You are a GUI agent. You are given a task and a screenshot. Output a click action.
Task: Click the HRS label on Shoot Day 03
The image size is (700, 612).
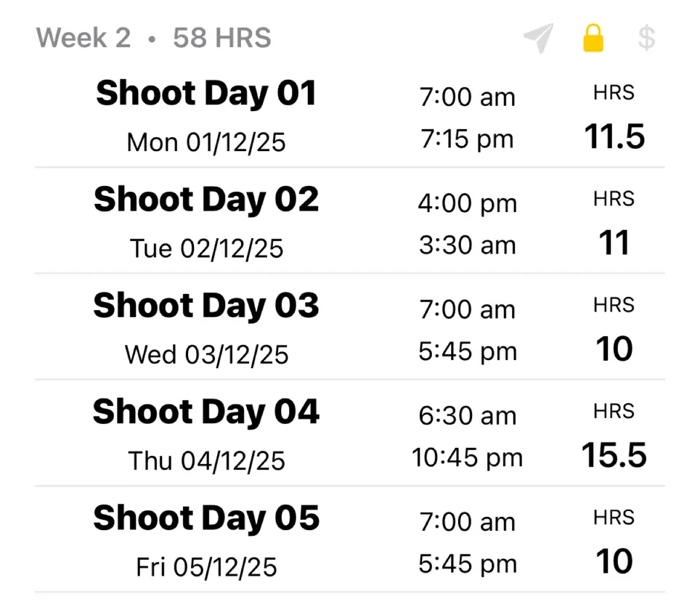pyautogui.click(x=614, y=305)
